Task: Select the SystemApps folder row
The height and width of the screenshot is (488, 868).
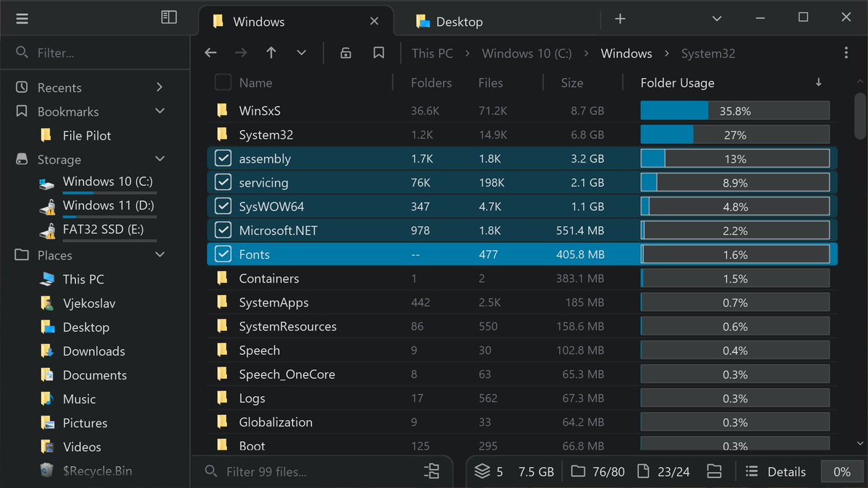Action: pos(522,302)
